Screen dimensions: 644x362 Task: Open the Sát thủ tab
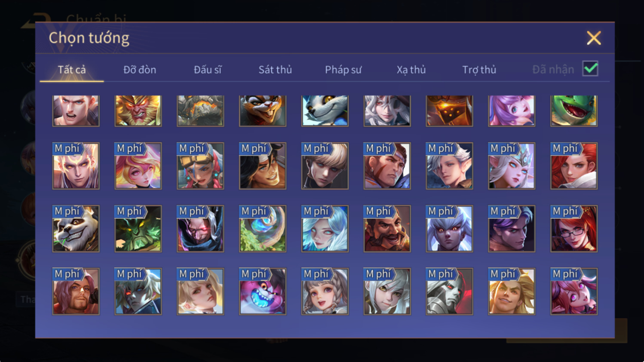tap(275, 70)
